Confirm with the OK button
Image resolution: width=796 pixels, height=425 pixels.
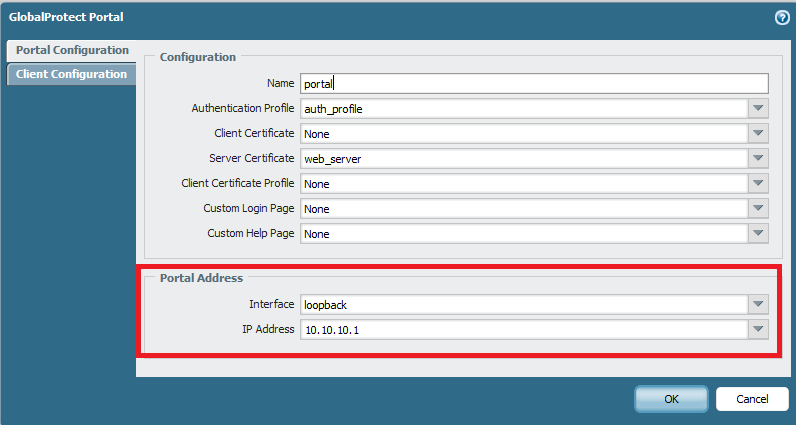[671, 399]
